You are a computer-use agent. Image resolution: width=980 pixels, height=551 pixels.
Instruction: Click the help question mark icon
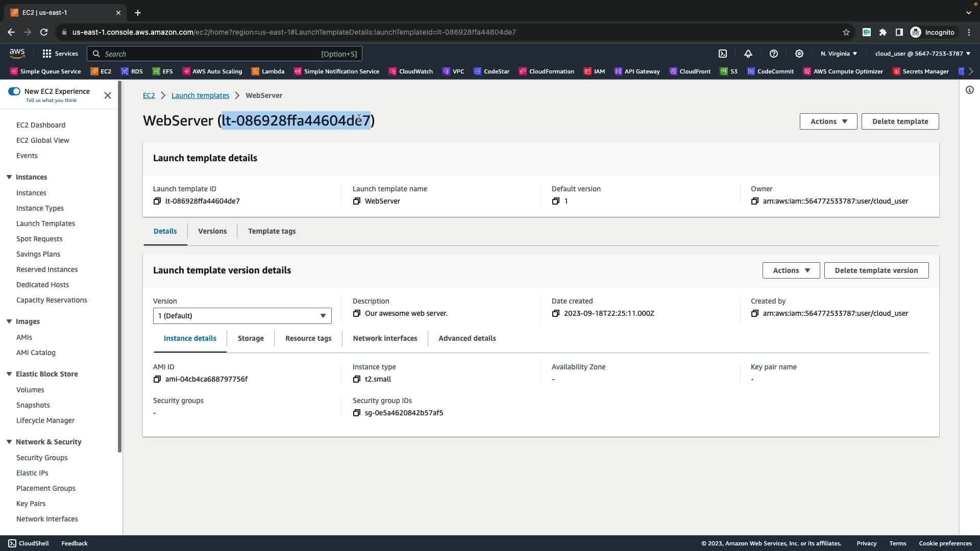coord(774,54)
